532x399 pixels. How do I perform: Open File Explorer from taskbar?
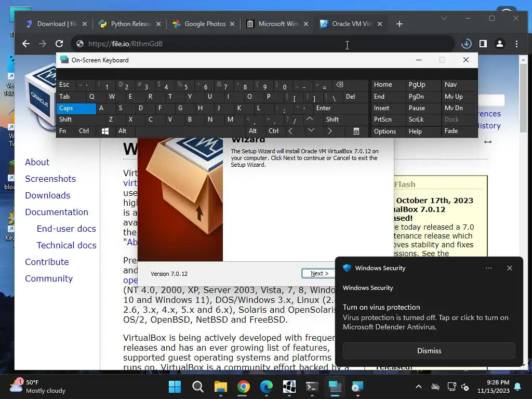[x=220, y=387]
